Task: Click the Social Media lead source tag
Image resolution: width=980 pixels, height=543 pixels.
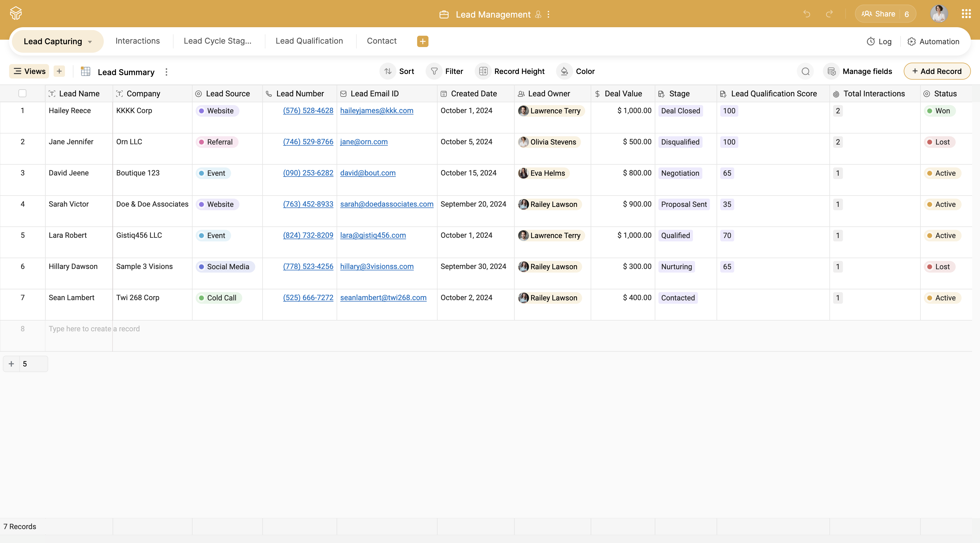Action: pos(225,267)
